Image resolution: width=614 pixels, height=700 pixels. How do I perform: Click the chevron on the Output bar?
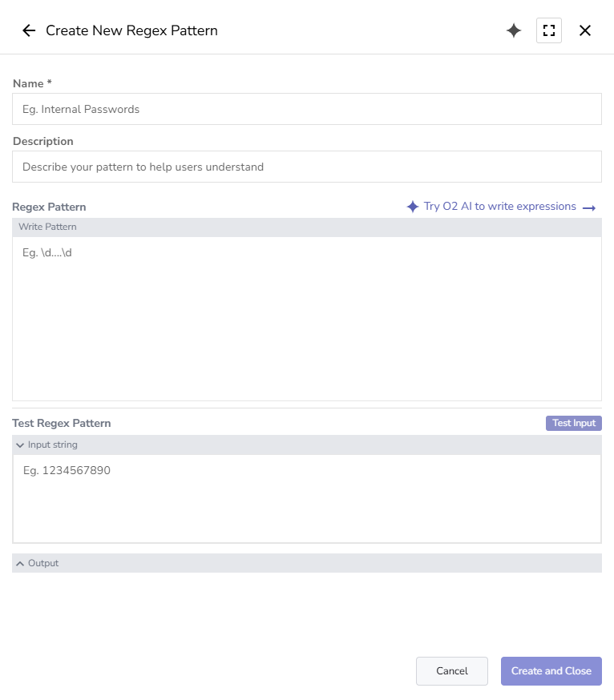click(x=19, y=563)
